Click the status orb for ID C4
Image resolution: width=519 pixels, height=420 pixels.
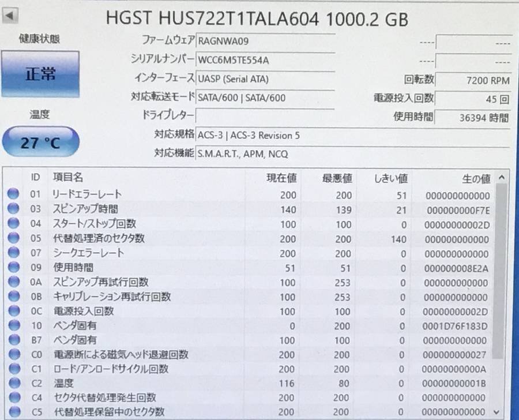click(15, 397)
